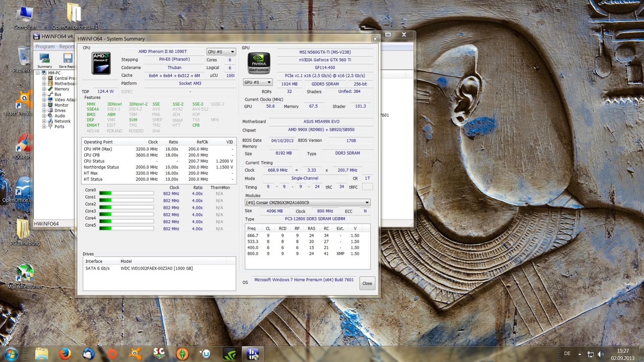Image resolution: width=644 pixels, height=362 pixels.
Task: Launch Origin from the taskbar
Action: (x=112, y=354)
